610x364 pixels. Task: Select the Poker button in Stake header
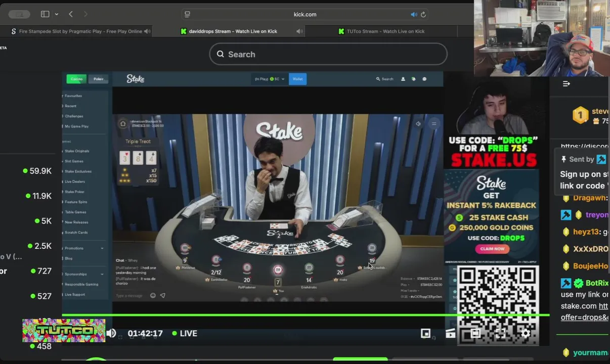(x=99, y=79)
